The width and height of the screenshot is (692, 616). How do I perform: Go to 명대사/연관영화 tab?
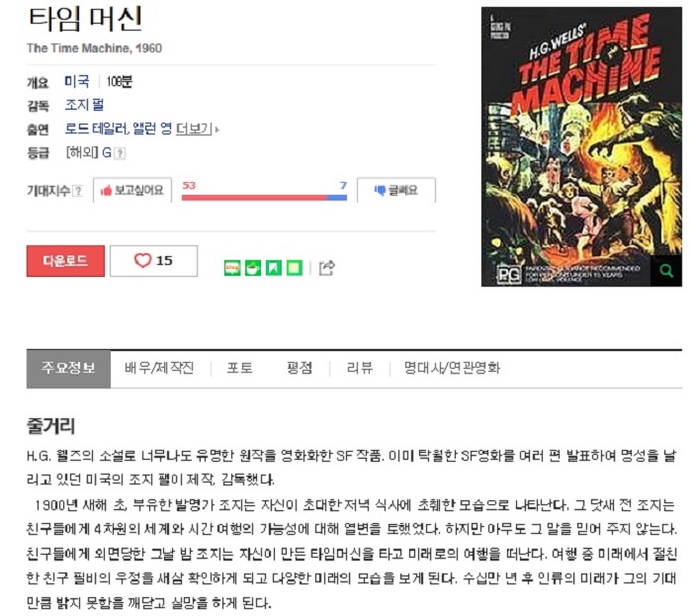click(452, 368)
